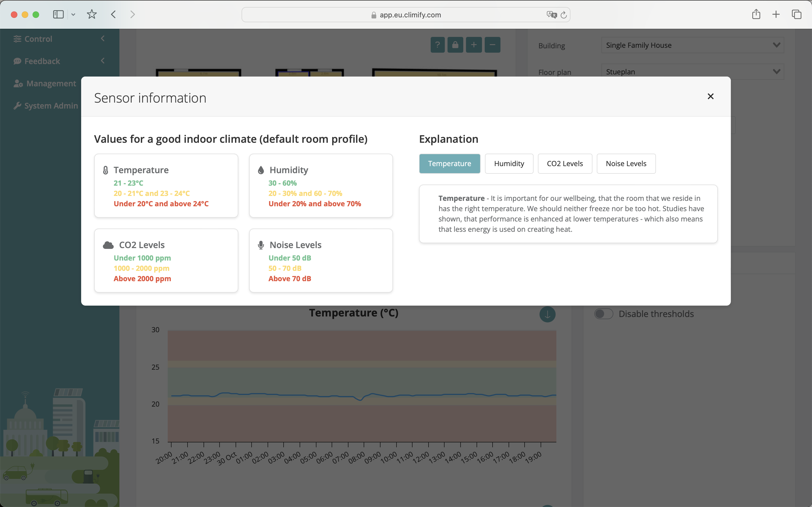The image size is (812, 507).
Task: Click the Sensor information dialog title
Action: (x=150, y=98)
